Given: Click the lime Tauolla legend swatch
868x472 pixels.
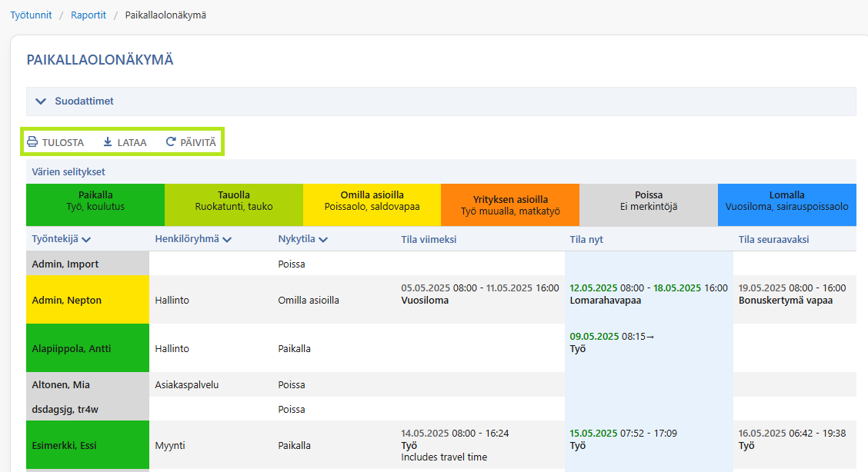Looking at the screenshot, I should [x=234, y=205].
